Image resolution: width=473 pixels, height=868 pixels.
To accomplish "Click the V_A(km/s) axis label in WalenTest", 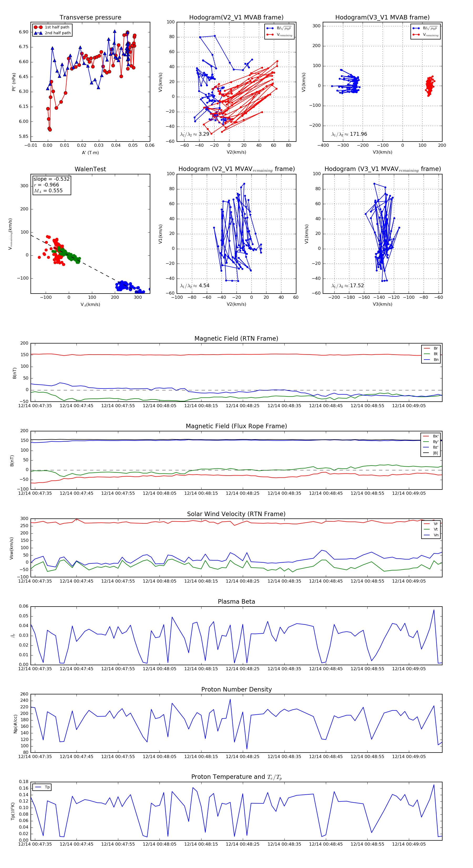I will point(90,305).
